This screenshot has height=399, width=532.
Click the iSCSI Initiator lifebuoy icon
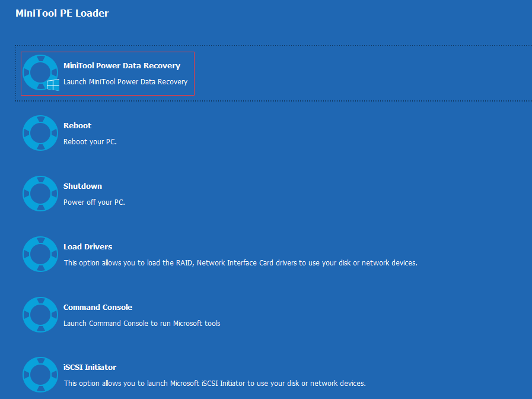click(40, 375)
